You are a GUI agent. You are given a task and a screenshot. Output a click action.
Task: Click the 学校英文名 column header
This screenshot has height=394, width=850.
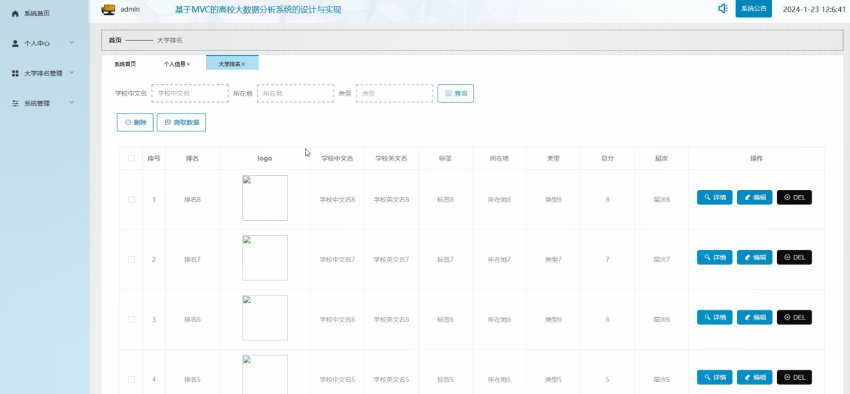[x=391, y=158]
